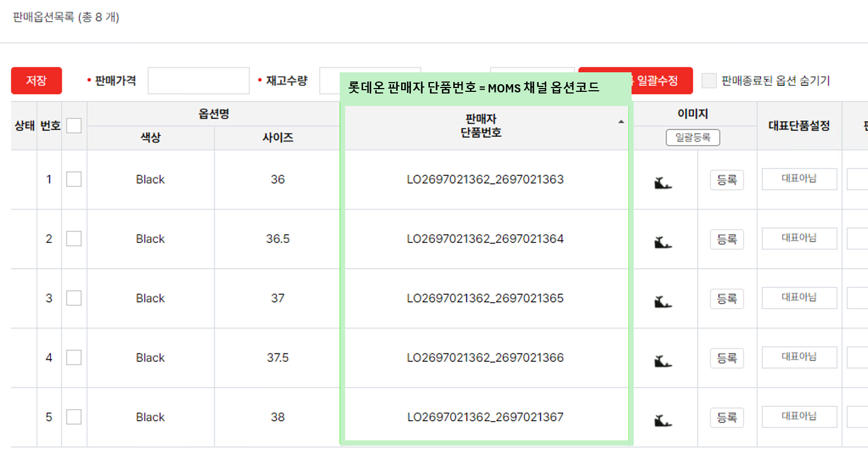Screen dimensions: 868x450
Task: Open shoe thumbnail for size 37.5 row
Action: tap(663, 361)
